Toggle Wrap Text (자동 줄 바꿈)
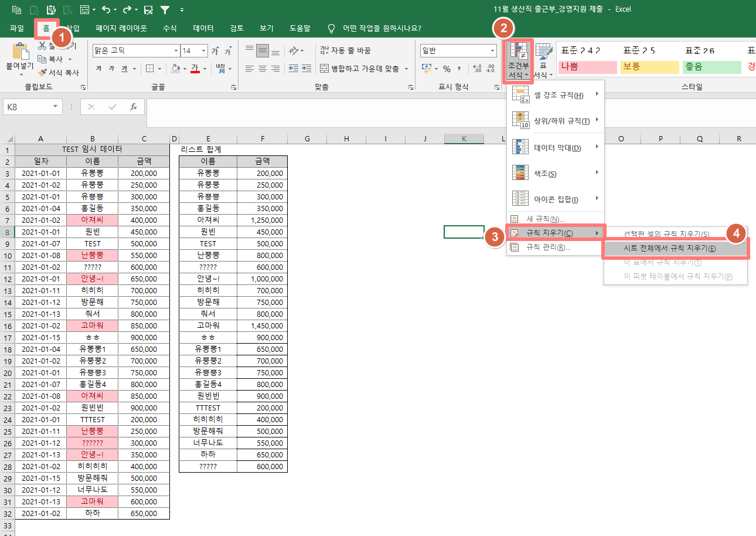Viewport: 756px width, 536px height. coord(346,50)
